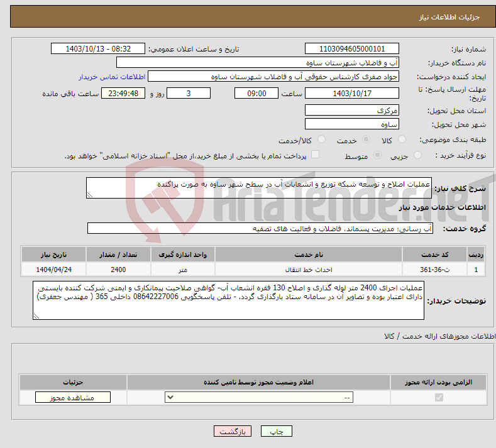Click the row number cell 1
Screen dimensions: 496x448
click(x=476, y=270)
